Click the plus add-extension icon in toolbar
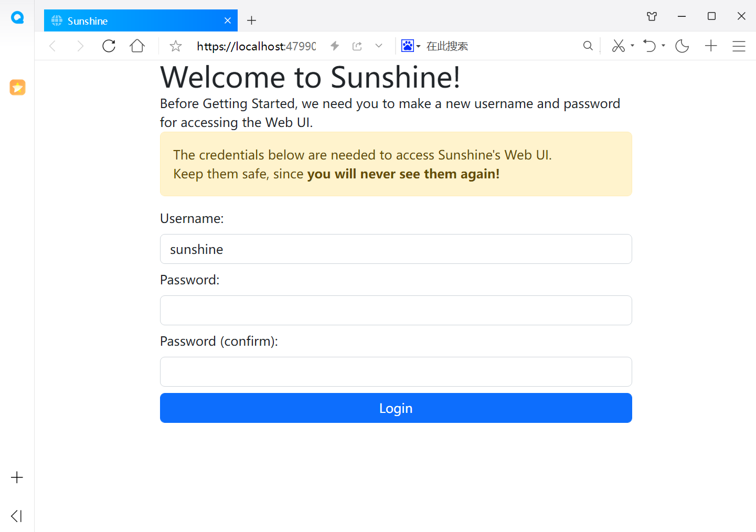 click(x=711, y=46)
